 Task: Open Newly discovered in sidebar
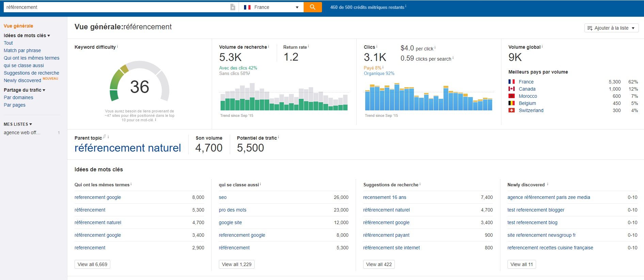(22, 80)
